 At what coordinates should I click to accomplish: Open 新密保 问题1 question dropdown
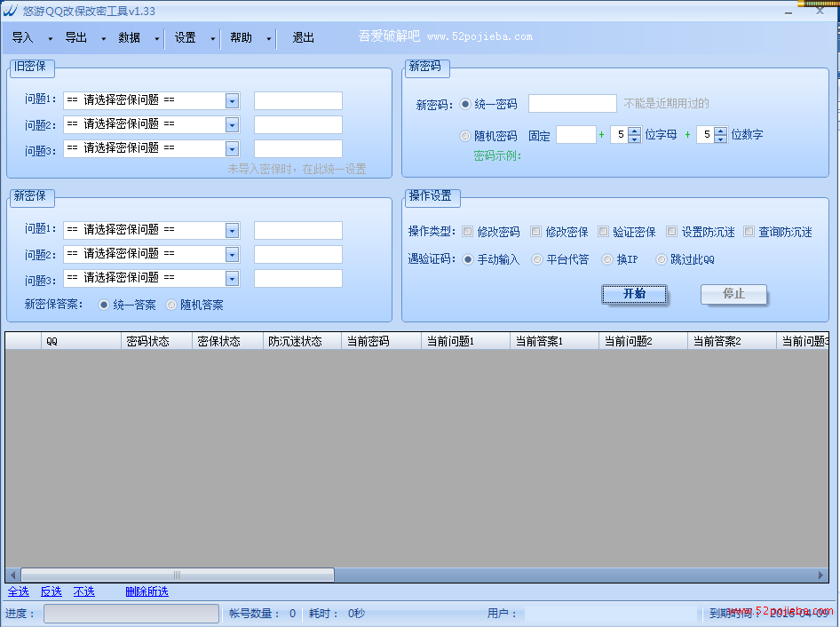tap(232, 230)
